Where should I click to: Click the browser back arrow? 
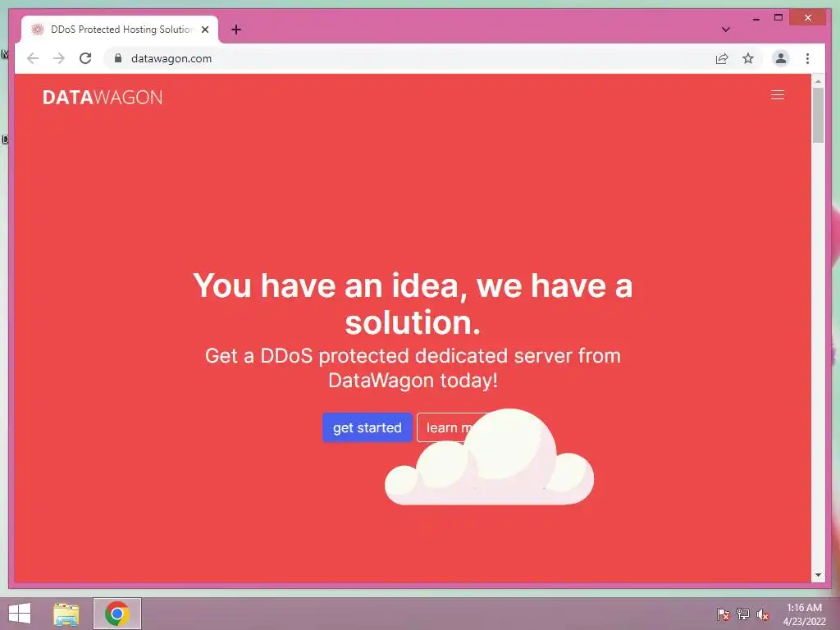[33, 58]
